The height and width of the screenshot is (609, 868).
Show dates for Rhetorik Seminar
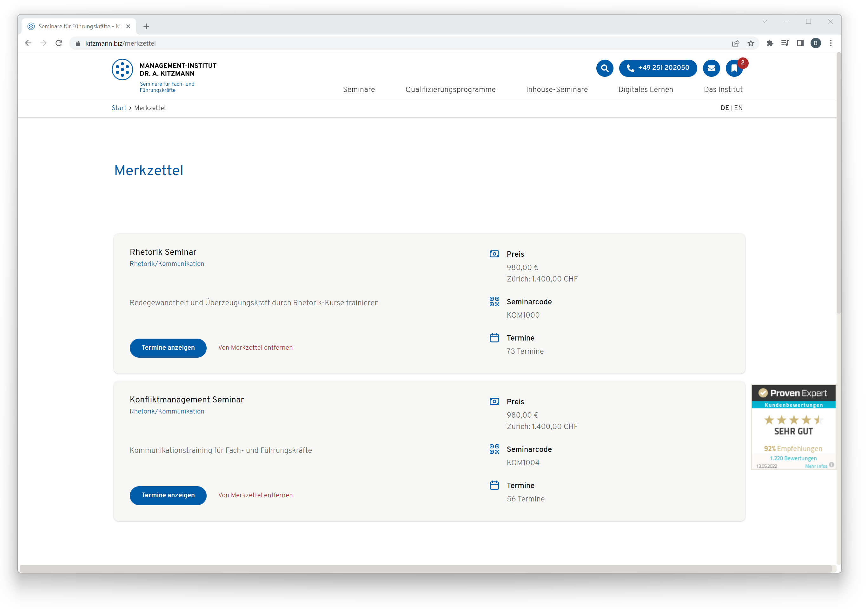pyautogui.click(x=168, y=348)
